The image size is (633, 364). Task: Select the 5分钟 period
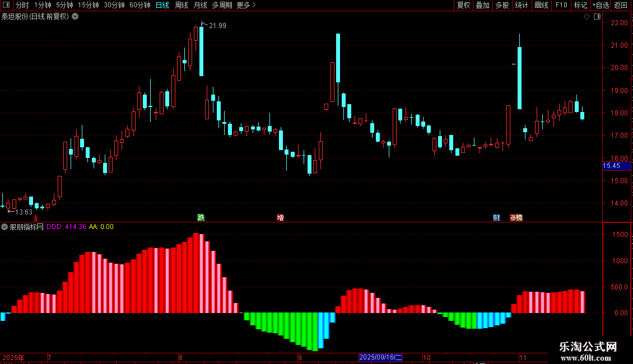click(64, 5)
